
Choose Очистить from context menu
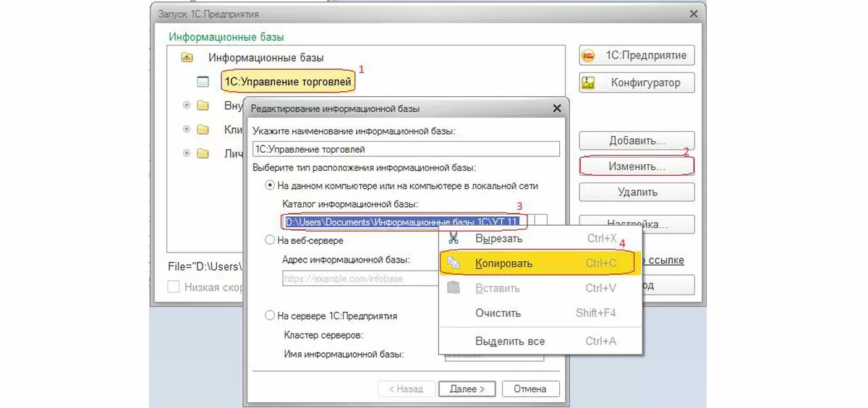point(540,313)
